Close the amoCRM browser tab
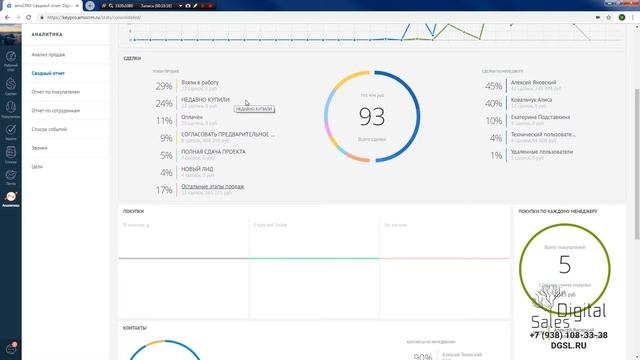Image resolution: width=640 pixels, height=360 pixels. 77,6
